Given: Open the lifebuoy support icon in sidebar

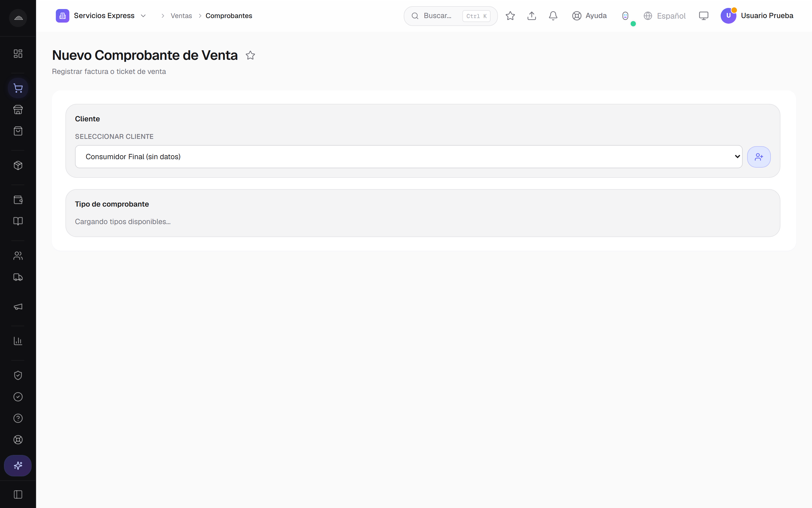Looking at the screenshot, I should (18, 440).
